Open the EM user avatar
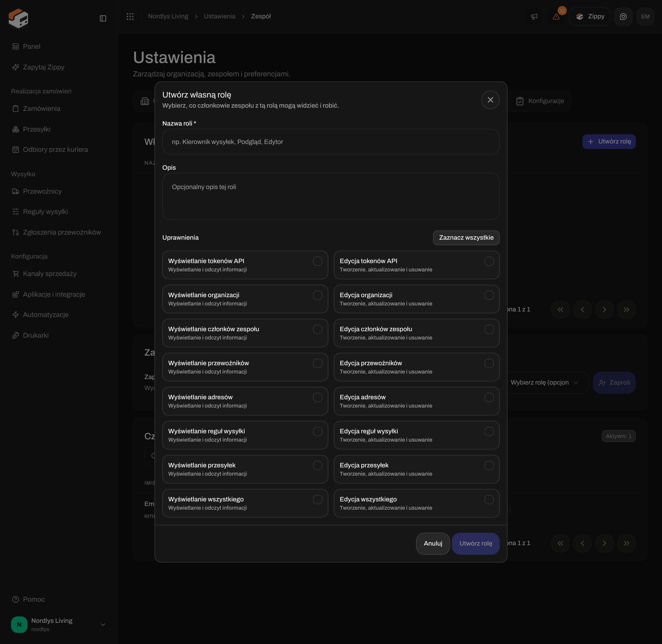This screenshot has width=662, height=644. point(645,17)
